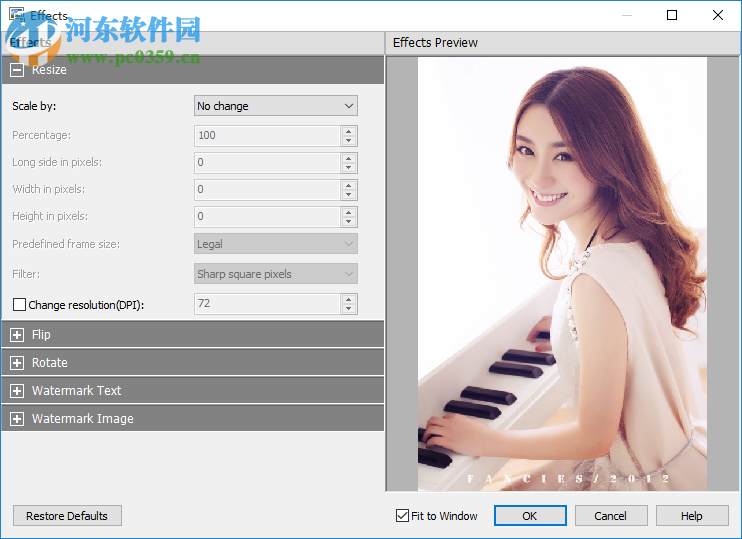Confirm with the OK button
742x539 pixels.
click(x=530, y=516)
